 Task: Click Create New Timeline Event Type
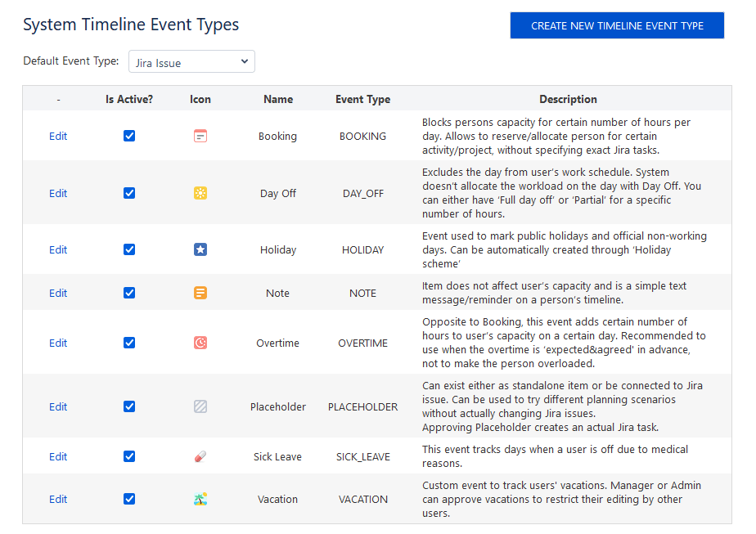pyautogui.click(x=617, y=25)
